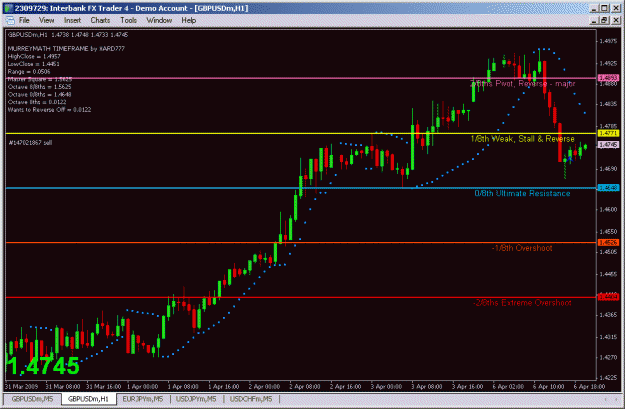Click the red 1.4404 price label
The height and width of the screenshot is (409, 625).
click(608, 297)
